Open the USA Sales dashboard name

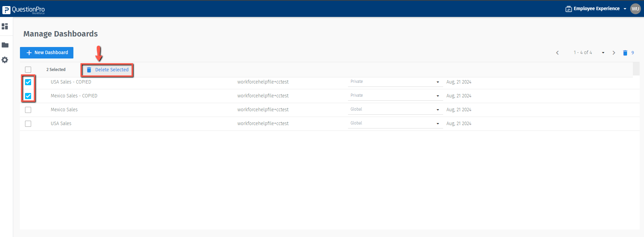61,123
